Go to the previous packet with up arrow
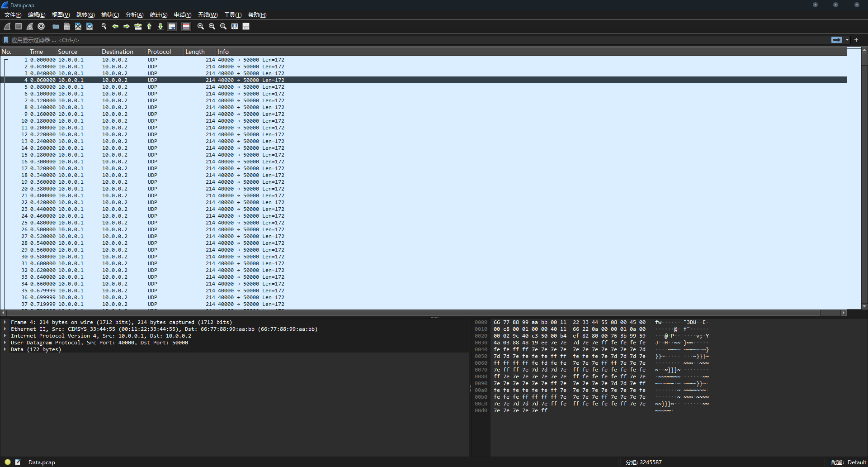This screenshot has width=868, height=467. tap(149, 27)
